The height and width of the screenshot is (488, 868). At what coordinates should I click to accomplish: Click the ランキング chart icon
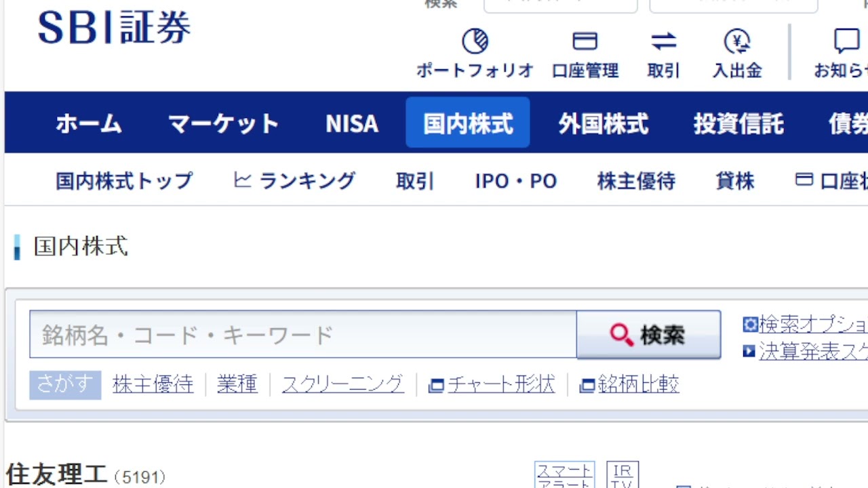(242, 180)
